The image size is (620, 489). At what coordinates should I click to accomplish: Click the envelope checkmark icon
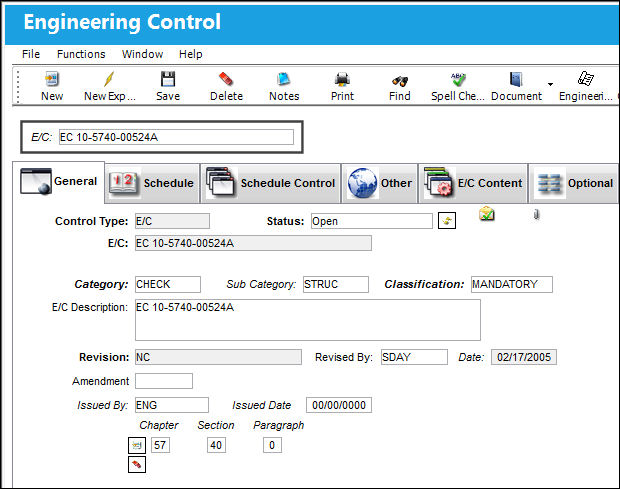(x=487, y=213)
